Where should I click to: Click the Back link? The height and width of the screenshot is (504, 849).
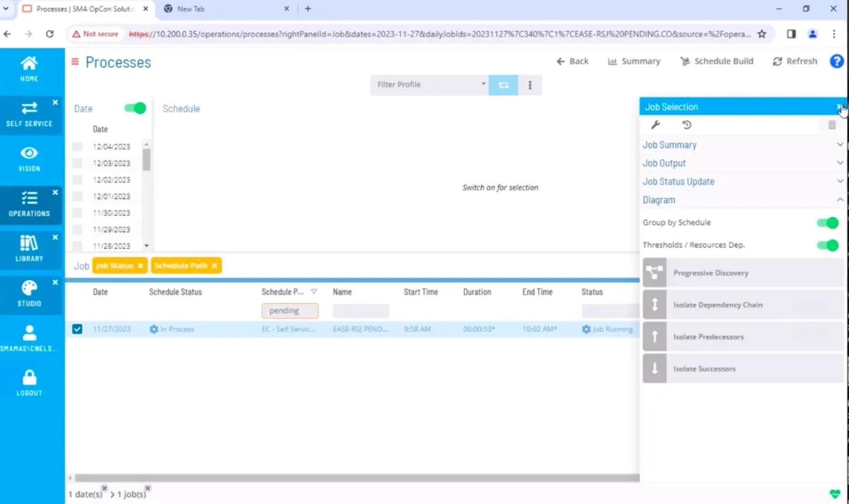pos(572,61)
